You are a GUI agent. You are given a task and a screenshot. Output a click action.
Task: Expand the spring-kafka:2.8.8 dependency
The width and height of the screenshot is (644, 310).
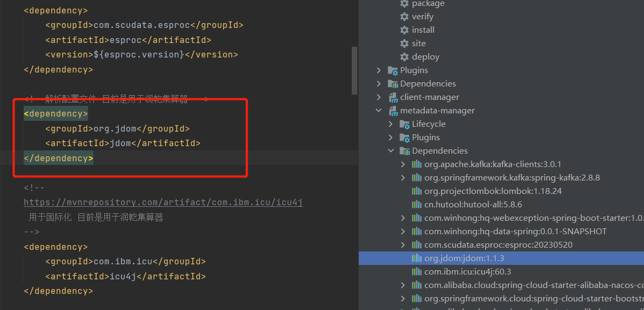403,178
